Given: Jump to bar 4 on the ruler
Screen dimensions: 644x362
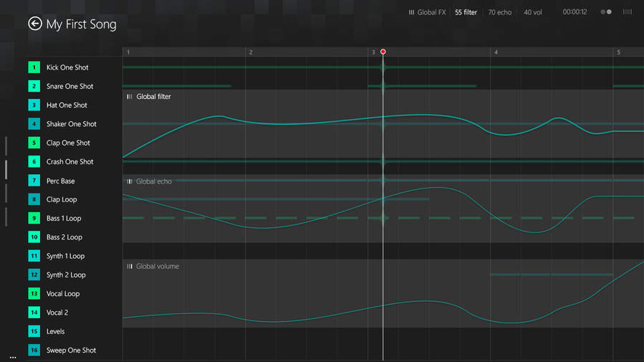Looking at the screenshot, I should 496,52.
